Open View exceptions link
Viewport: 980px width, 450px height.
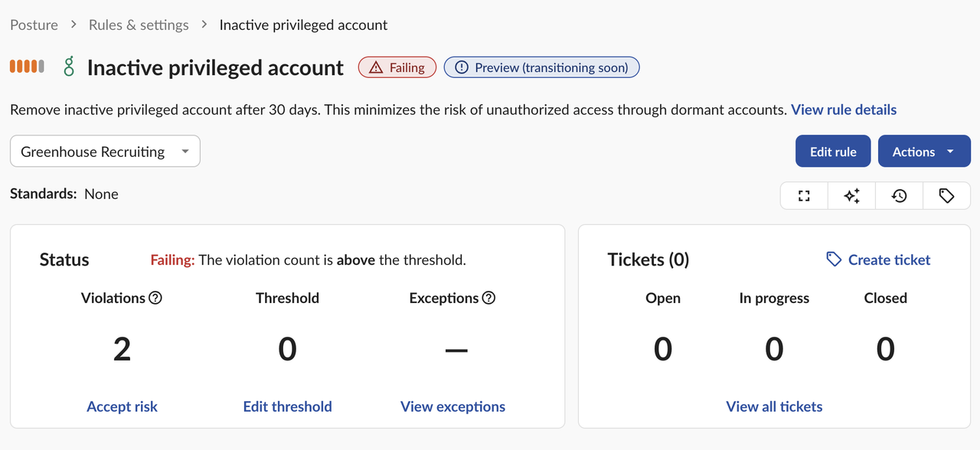pyautogui.click(x=452, y=406)
